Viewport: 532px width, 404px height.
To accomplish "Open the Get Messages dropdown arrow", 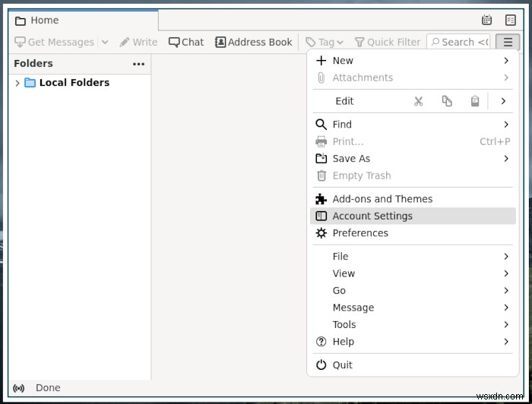I will [105, 42].
